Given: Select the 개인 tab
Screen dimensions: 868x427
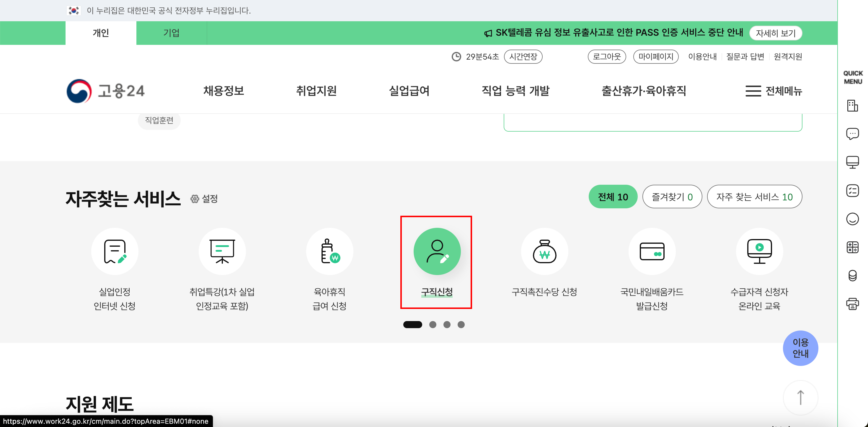Looking at the screenshot, I should (x=101, y=33).
